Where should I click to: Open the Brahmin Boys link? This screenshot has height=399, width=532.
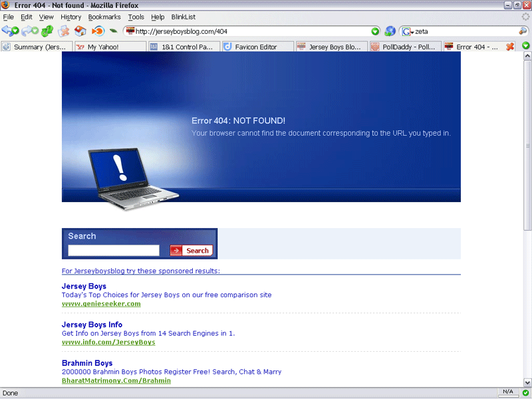coord(87,363)
